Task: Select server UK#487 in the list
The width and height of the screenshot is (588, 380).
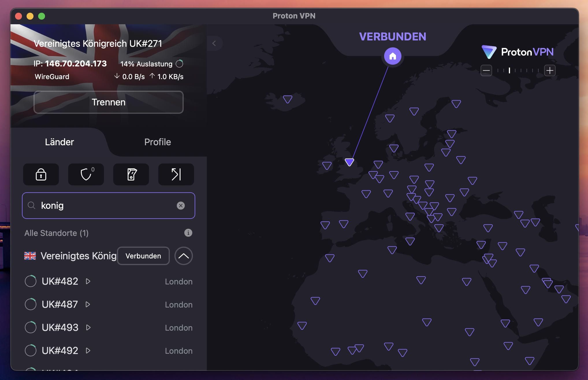Action: pyautogui.click(x=109, y=304)
